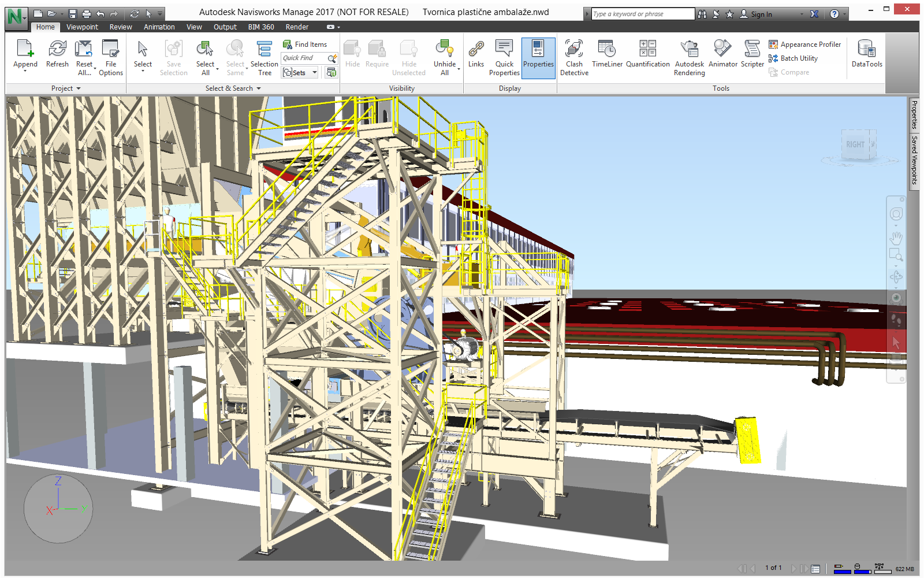This screenshot has width=924, height=578.
Task: Open the Animation ribbon tab
Action: [159, 27]
